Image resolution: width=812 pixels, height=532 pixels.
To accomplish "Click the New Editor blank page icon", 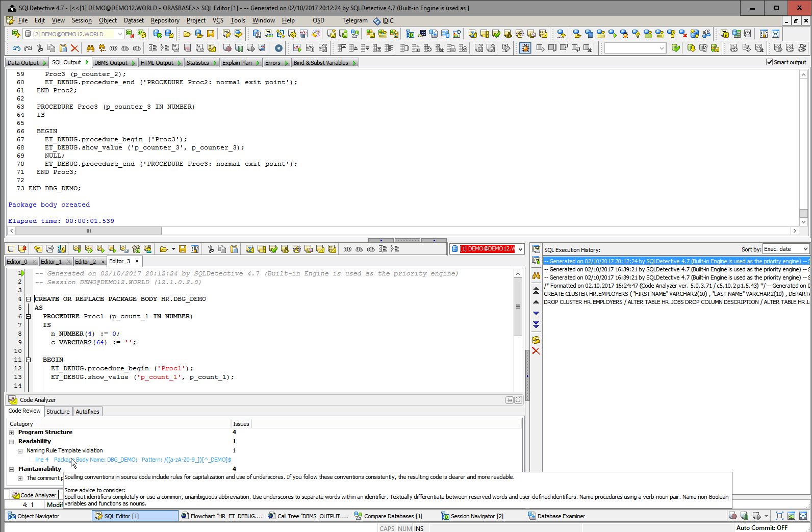I will 11,249.
